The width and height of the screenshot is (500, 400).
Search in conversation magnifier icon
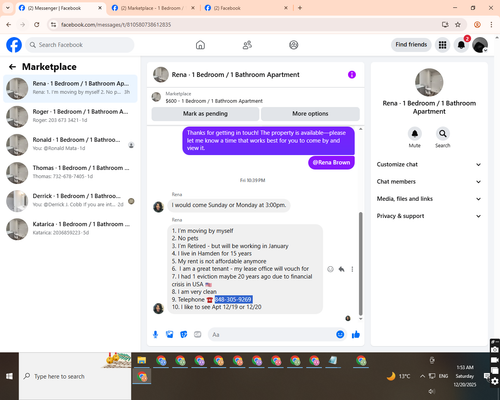pyautogui.click(x=443, y=134)
